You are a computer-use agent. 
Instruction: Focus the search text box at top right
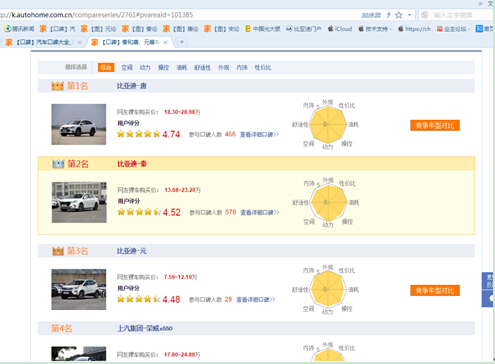coord(462,15)
